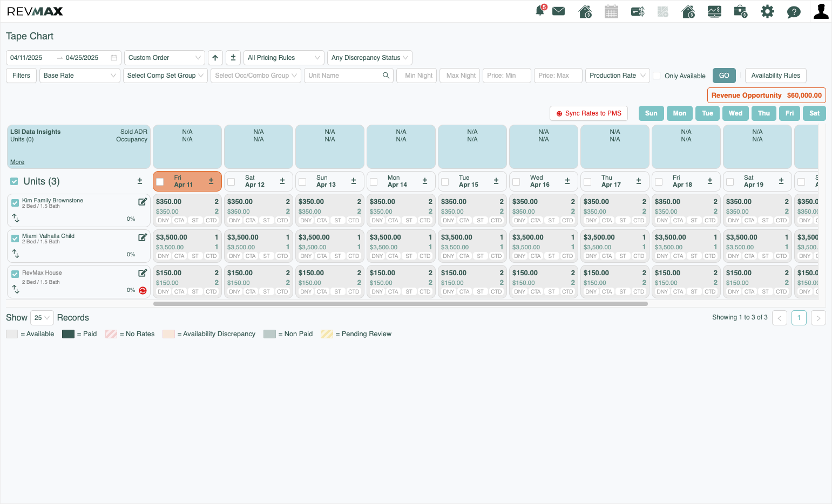
Task: Open the notifications bell with 5 alerts
Action: [540, 11]
